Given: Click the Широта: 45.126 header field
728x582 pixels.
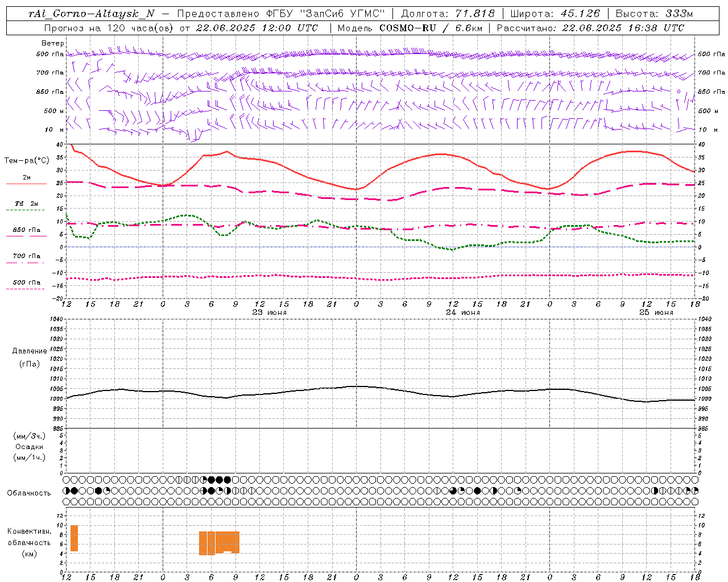Looking at the screenshot, I should pyautogui.click(x=555, y=14).
